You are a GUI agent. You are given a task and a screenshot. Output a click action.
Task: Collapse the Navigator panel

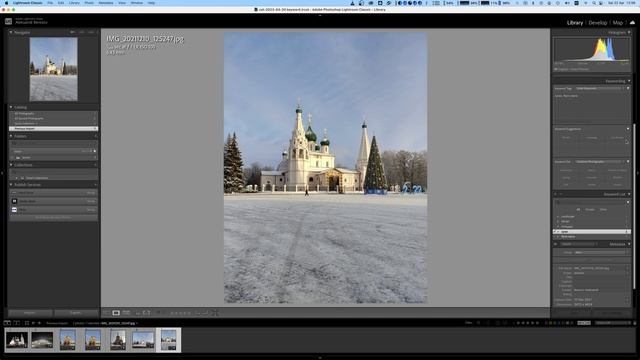(x=11, y=32)
